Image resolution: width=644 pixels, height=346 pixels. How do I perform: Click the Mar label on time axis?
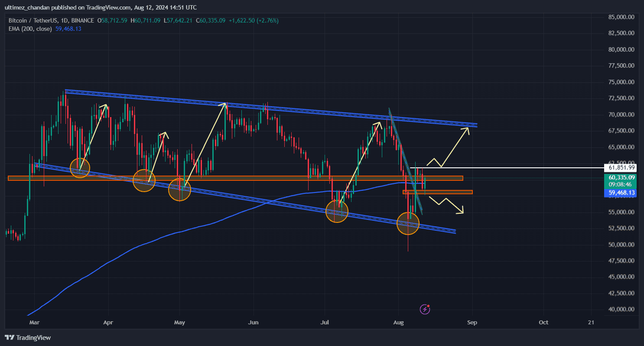33,323
